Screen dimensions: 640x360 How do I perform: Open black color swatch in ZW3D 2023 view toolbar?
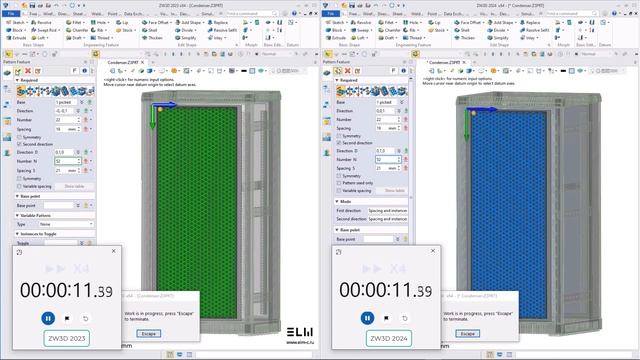click(x=244, y=71)
